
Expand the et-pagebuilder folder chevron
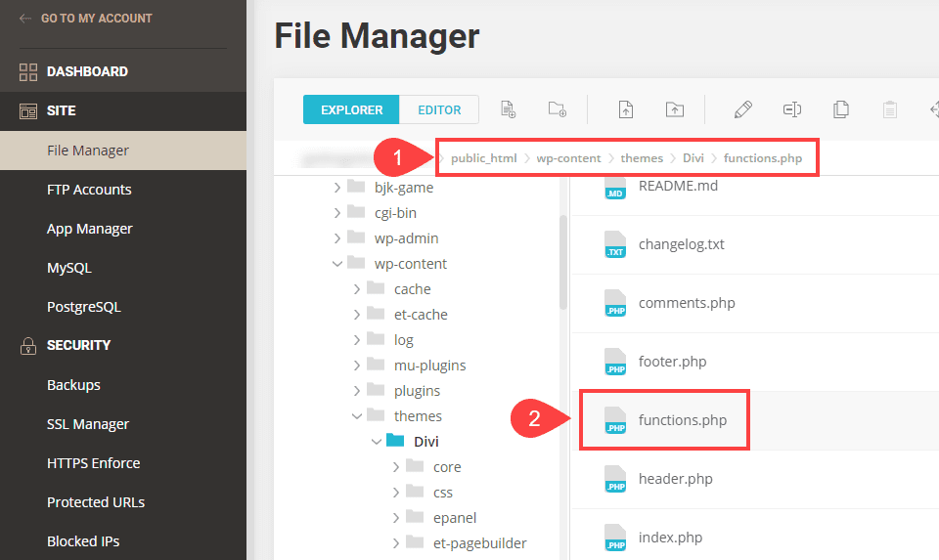point(396,542)
